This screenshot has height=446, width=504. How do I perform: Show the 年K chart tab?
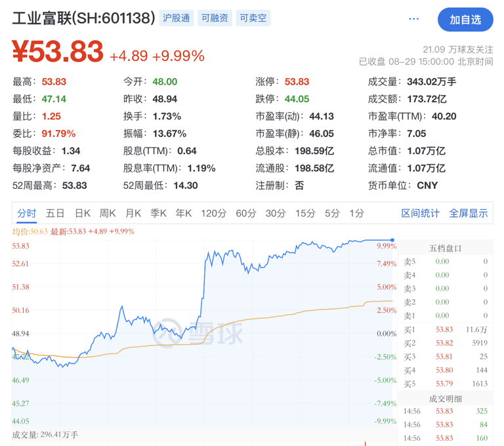pos(184,213)
